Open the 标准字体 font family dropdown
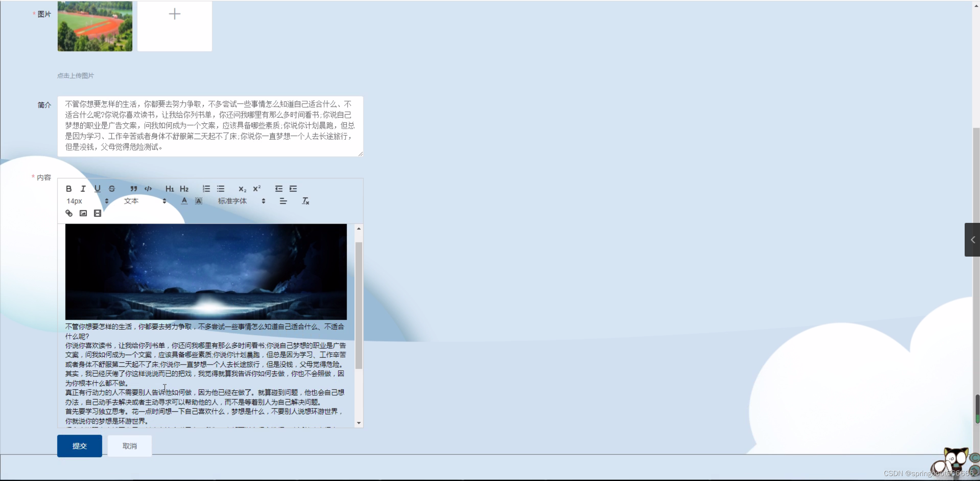 pos(241,201)
